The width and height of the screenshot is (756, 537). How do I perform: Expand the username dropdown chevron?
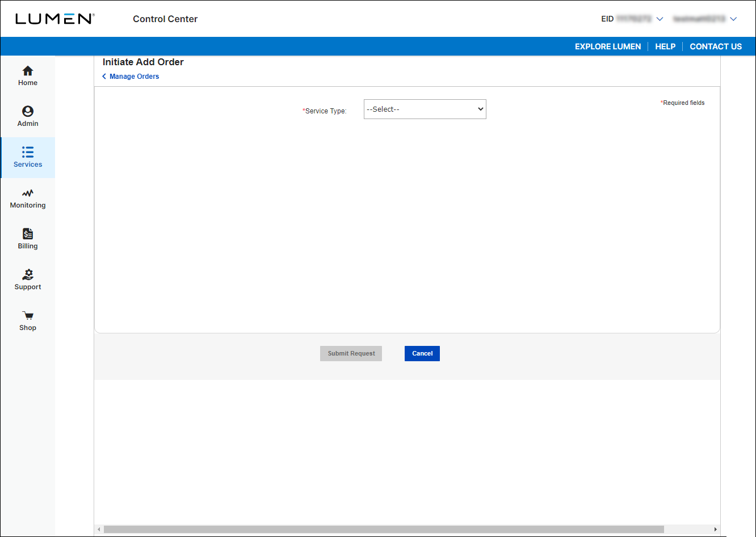pos(733,19)
